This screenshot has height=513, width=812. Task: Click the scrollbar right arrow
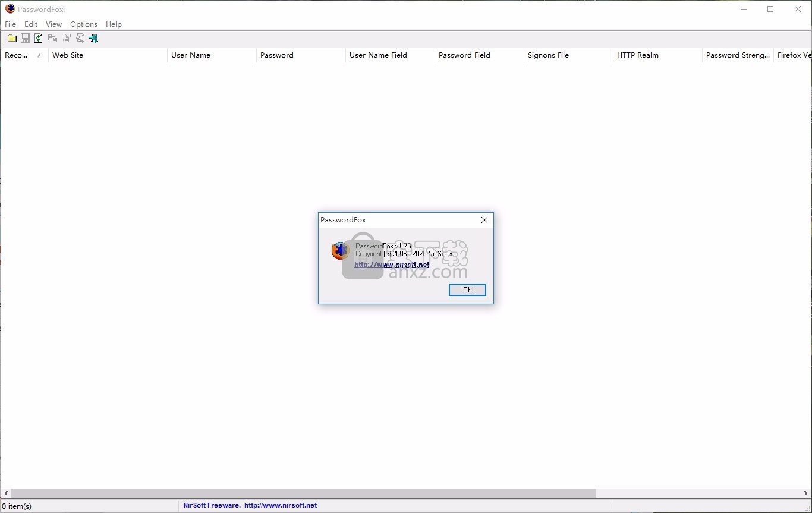click(806, 493)
